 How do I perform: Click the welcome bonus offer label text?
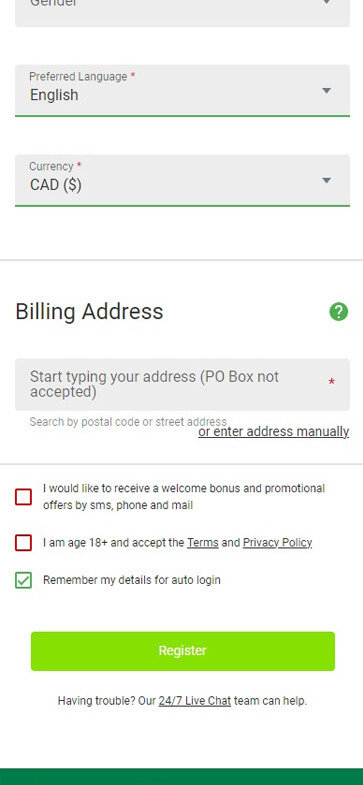[x=184, y=497]
